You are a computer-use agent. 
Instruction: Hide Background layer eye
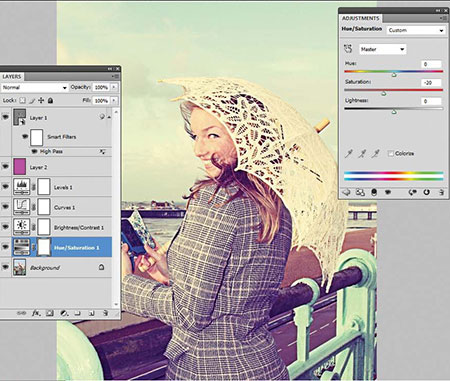5,267
